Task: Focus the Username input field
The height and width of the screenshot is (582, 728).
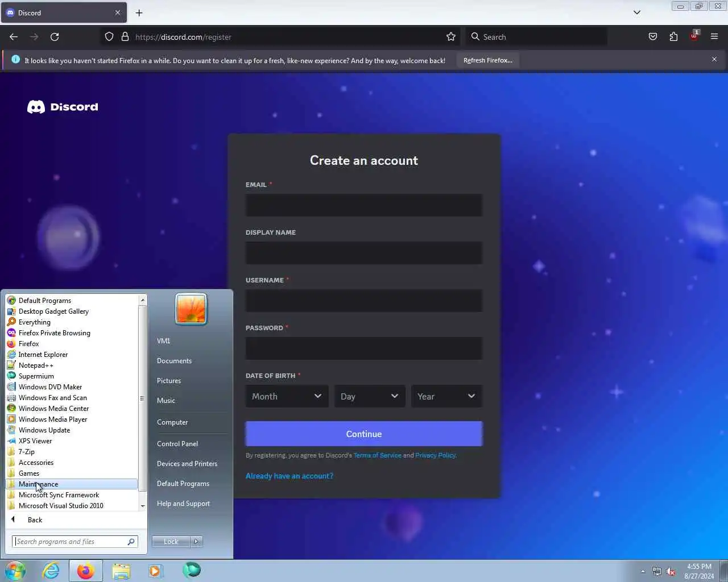Action: pyautogui.click(x=364, y=301)
